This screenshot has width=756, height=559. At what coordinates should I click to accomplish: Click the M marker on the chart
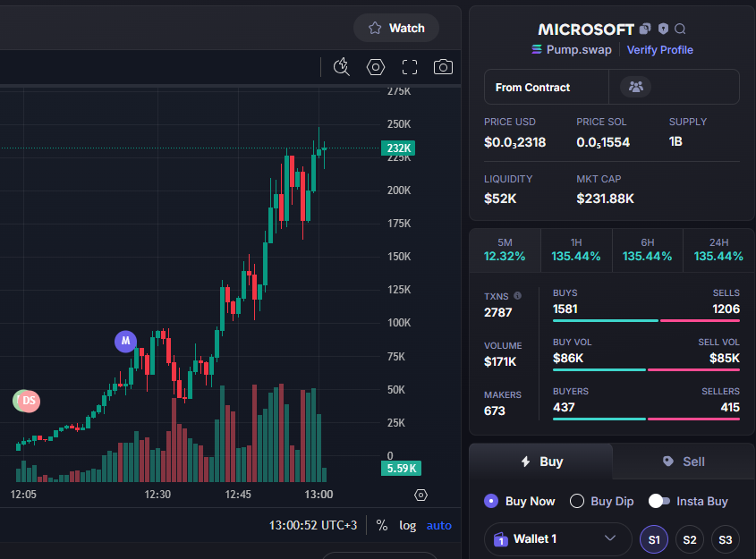[125, 341]
